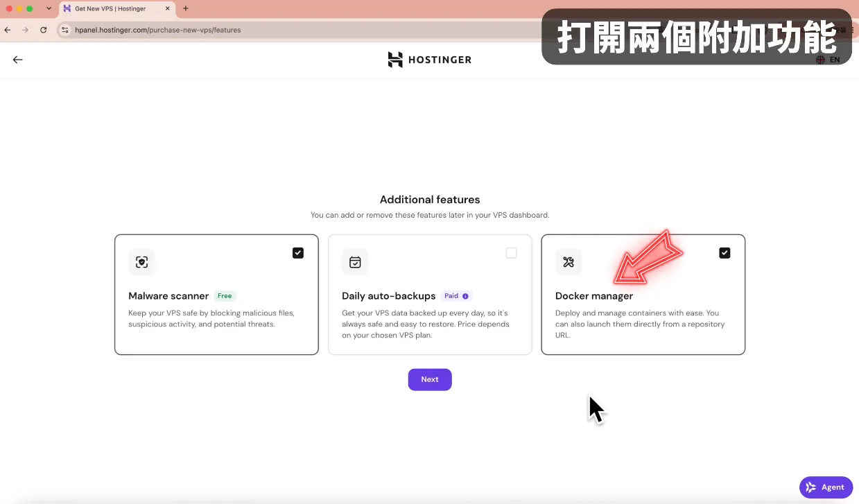Click the Daily auto-backups title
The height and width of the screenshot is (504, 859).
tap(389, 296)
